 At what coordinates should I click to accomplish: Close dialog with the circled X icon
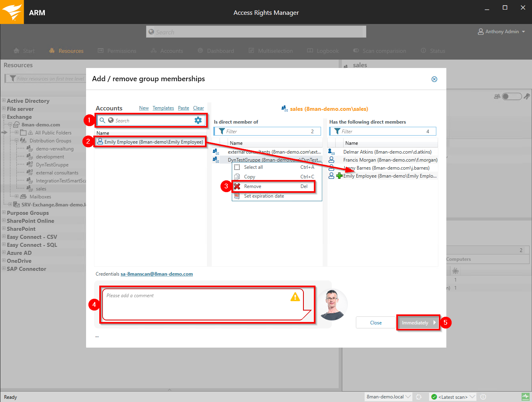pos(434,79)
